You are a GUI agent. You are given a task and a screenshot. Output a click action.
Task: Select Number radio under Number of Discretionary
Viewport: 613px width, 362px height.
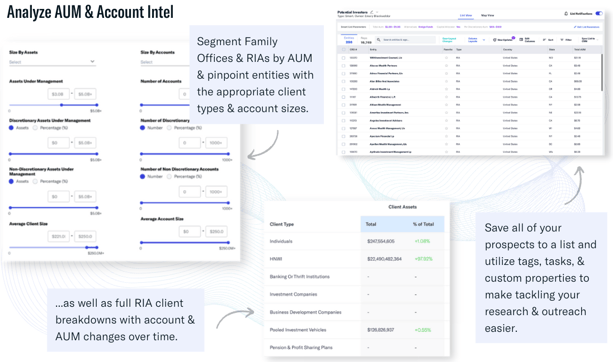point(143,128)
